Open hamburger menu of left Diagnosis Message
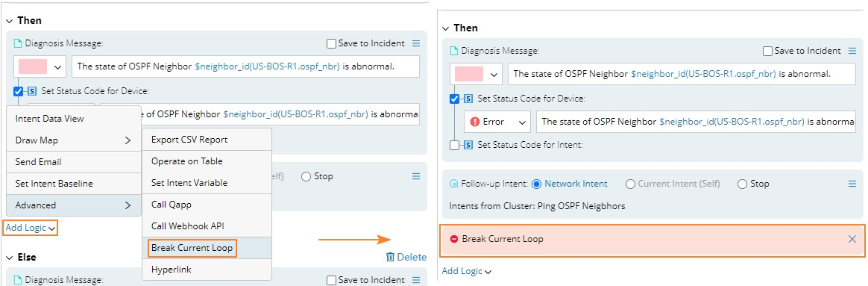 pyautogui.click(x=416, y=43)
